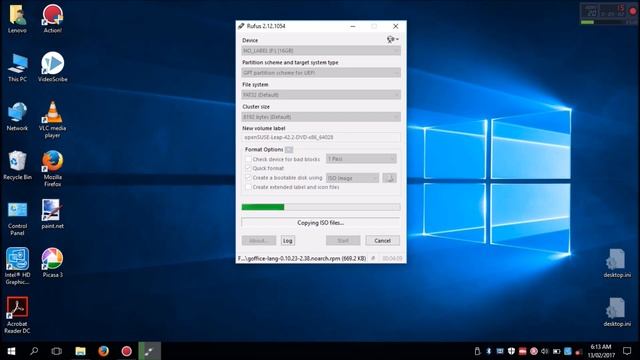Toggle the Format Options advanced expander
The width and height of the screenshot is (640, 360).
tap(289, 149)
